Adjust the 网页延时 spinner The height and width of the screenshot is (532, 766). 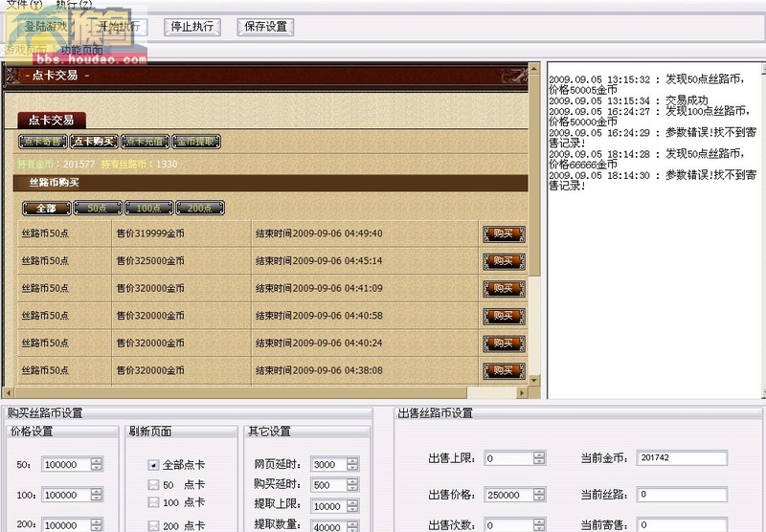tap(352, 465)
